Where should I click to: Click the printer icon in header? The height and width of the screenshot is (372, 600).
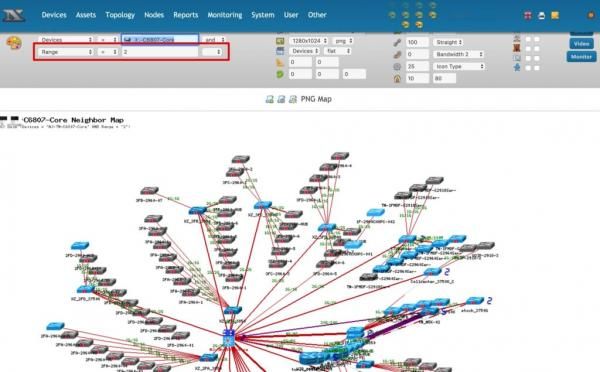click(541, 16)
